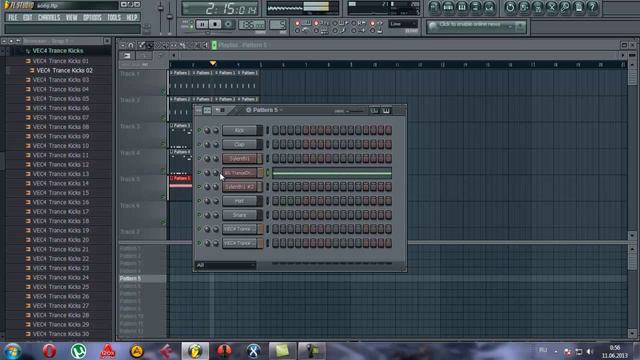Image resolution: width=640 pixels, height=360 pixels.
Task: Open the Line snap dropdown
Action: click(402, 24)
